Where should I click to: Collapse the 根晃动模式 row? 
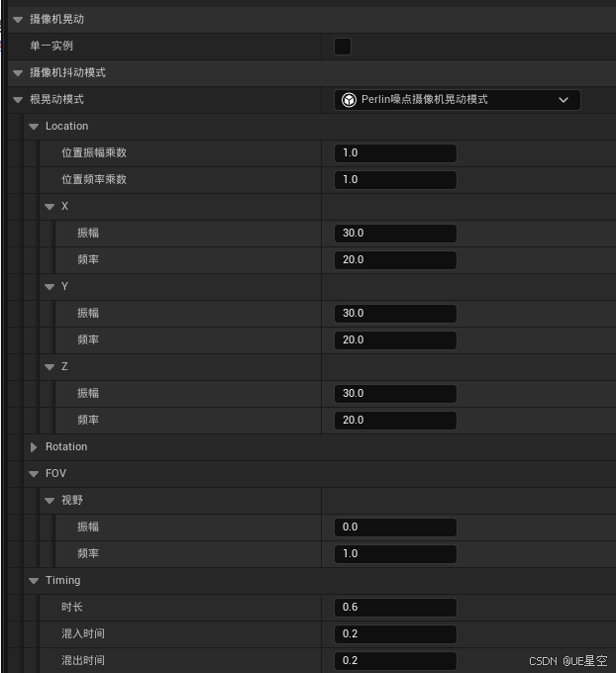pyautogui.click(x=18, y=100)
